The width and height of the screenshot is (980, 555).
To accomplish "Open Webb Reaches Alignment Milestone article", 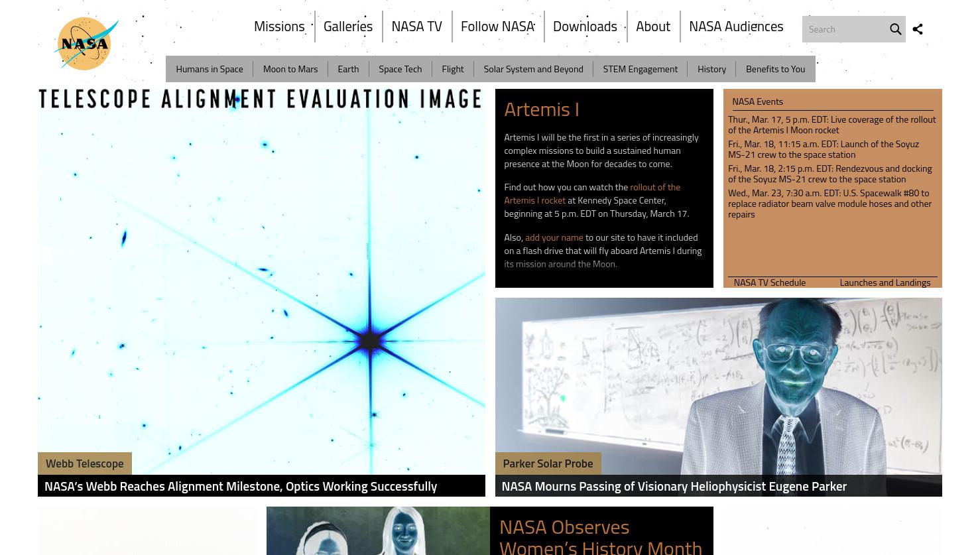I will pyautogui.click(x=241, y=486).
